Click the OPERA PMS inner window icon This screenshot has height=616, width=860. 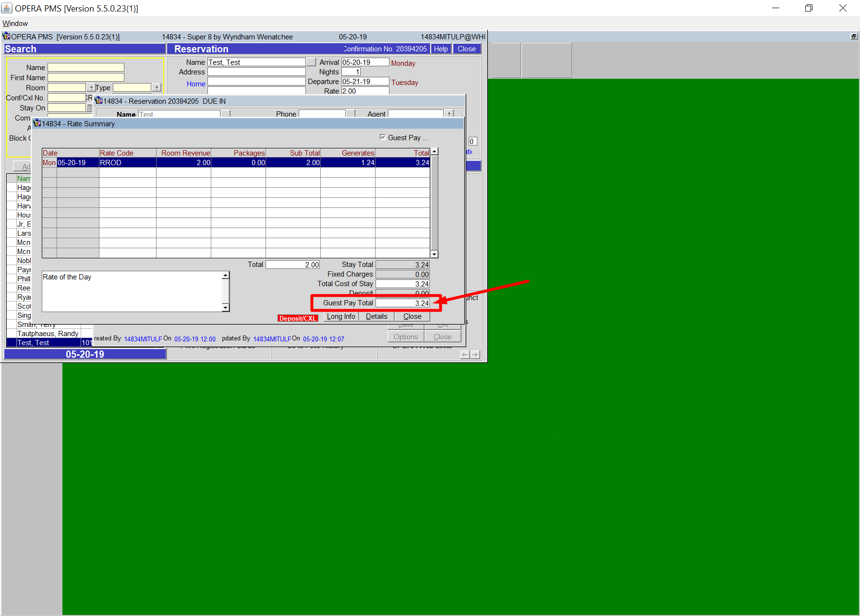pos(6,36)
